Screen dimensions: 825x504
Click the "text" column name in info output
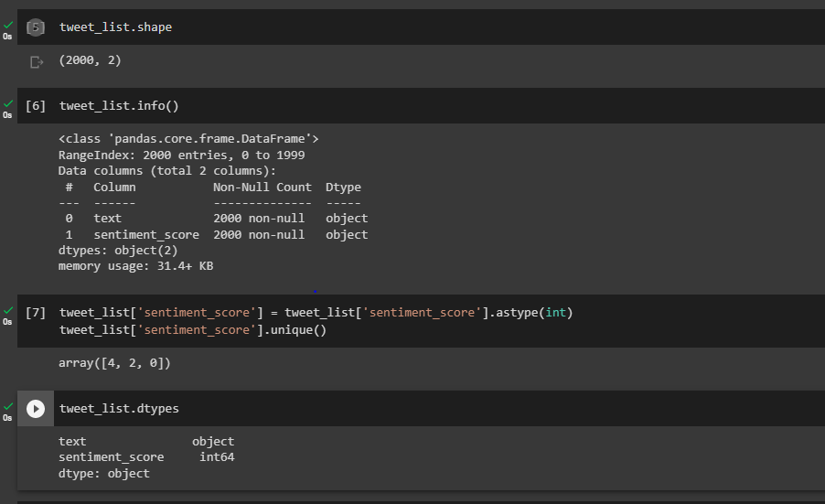107,219
